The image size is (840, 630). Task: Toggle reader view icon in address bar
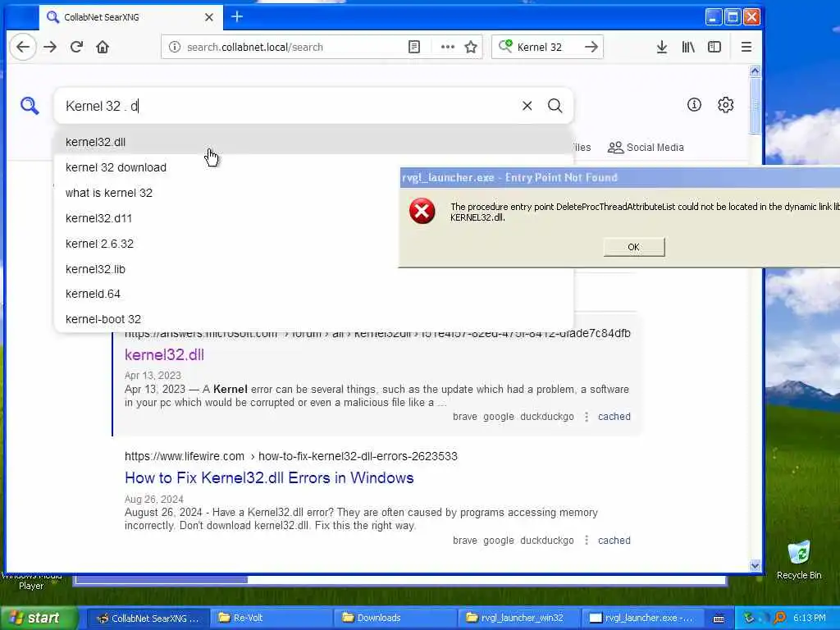tap(414, 47)
